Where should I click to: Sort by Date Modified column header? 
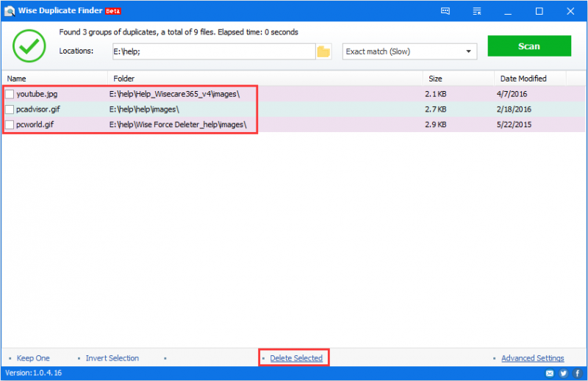(x=530, y=79)
